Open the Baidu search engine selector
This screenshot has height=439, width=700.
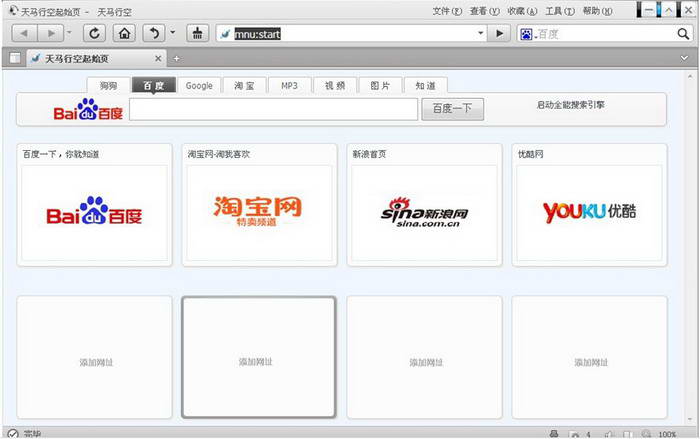pos(527,34)
